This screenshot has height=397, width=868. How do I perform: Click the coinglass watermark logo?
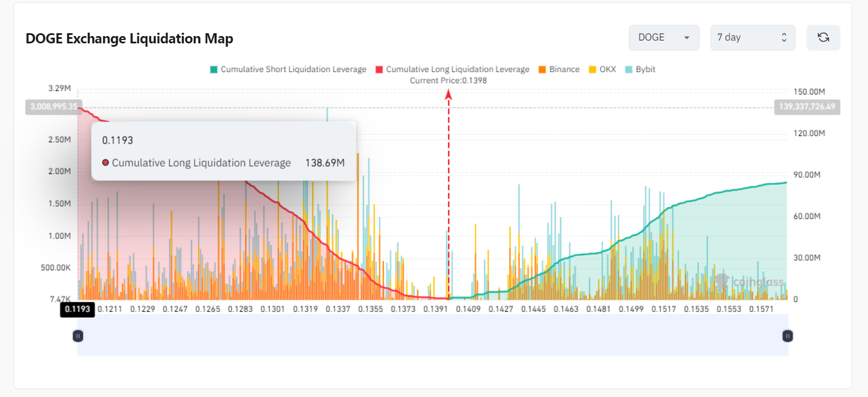[x=750, y=282]
